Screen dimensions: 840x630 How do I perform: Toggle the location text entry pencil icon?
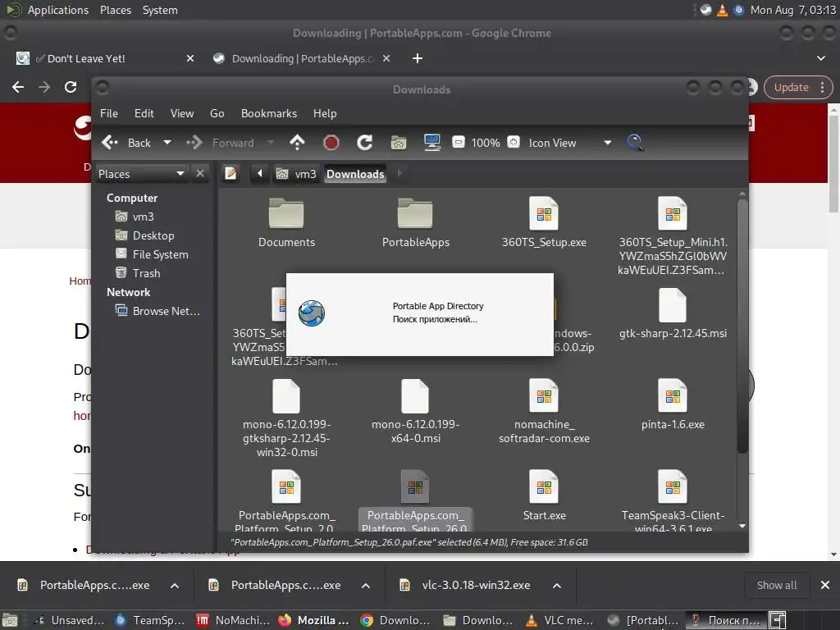click(231, 174)
